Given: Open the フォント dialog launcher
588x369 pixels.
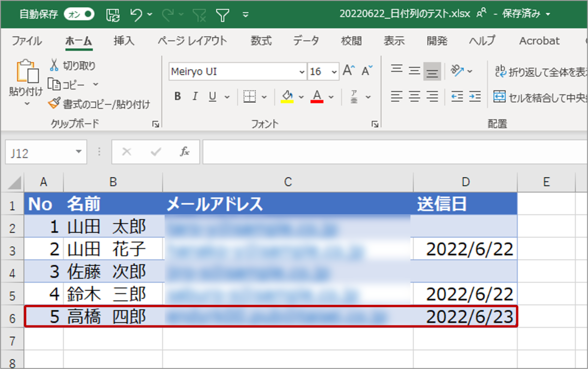Looking at the screenshot, I should click(375, 125).
